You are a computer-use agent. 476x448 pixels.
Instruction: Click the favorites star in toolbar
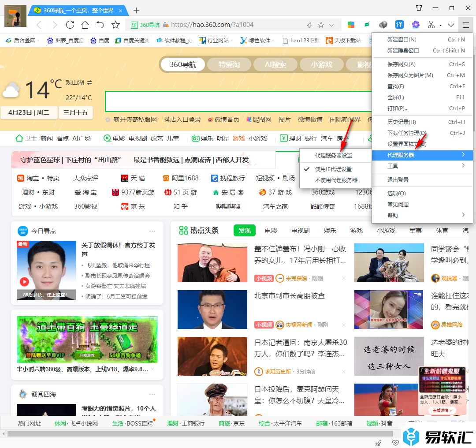click(x=115, y=25)
